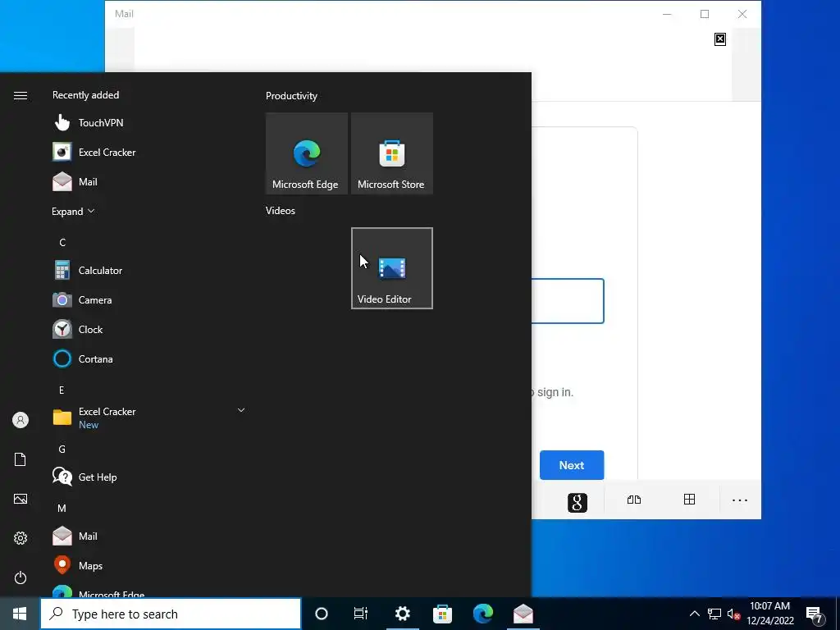Launch the Camera app

[x=148, y=299]
